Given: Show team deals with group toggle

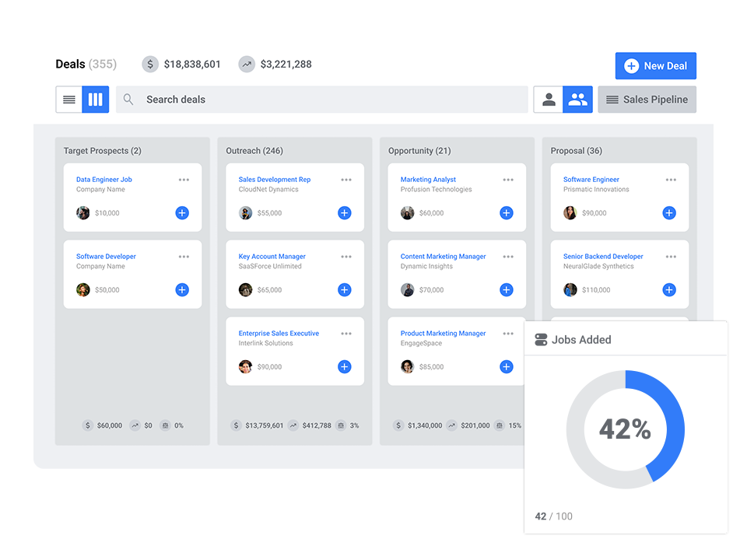Looking at the screenshot, I should (578, 100).
